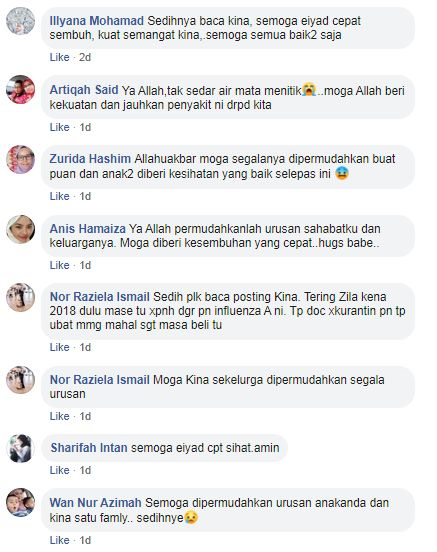Image resolution: width=437 pixels, height=552 pixels.
Task: Open Illyana Mohamad's name link
Action: (x=96, y=21)
